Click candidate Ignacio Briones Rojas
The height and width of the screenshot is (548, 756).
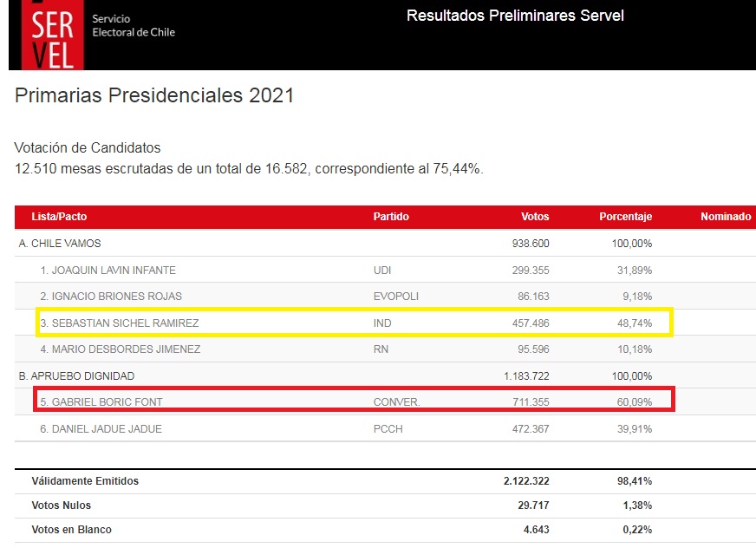coord(107,297)
